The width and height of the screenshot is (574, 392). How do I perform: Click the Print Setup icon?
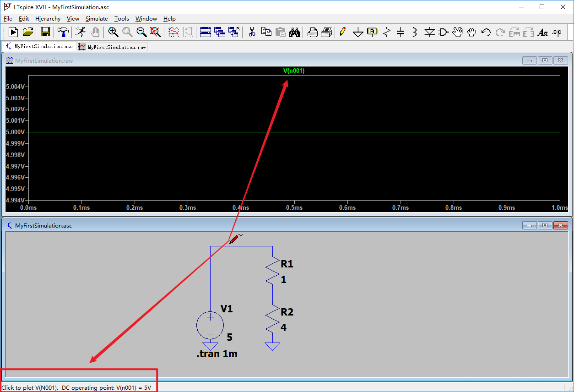(313, 32)
